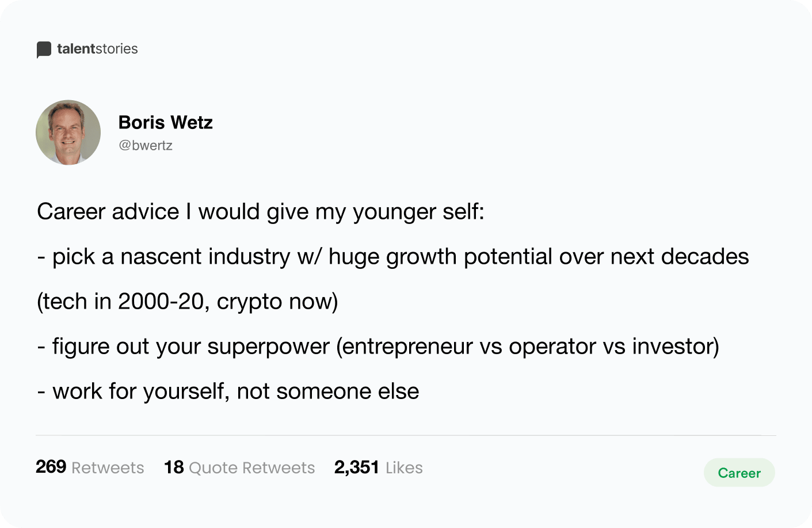Screen dimensions: 812x528
Task: Click the 'Career advice' headline line
Action: coord(261,212)
